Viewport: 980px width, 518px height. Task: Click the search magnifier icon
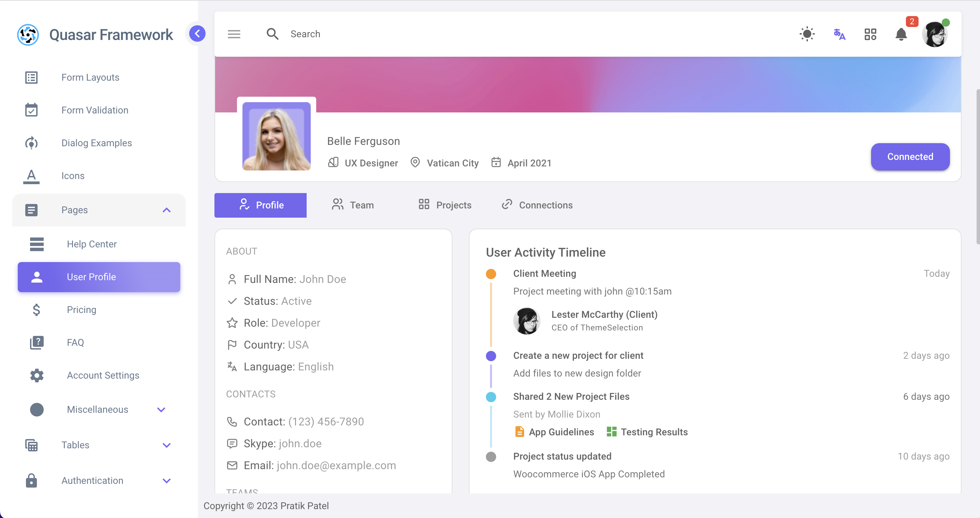[272, 34]
